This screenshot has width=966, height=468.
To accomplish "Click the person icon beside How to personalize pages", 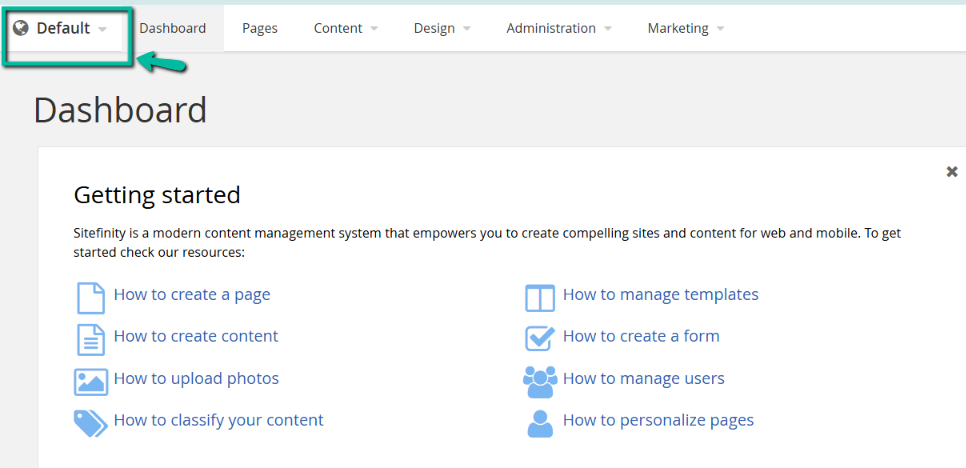I will tap(540, 423).
